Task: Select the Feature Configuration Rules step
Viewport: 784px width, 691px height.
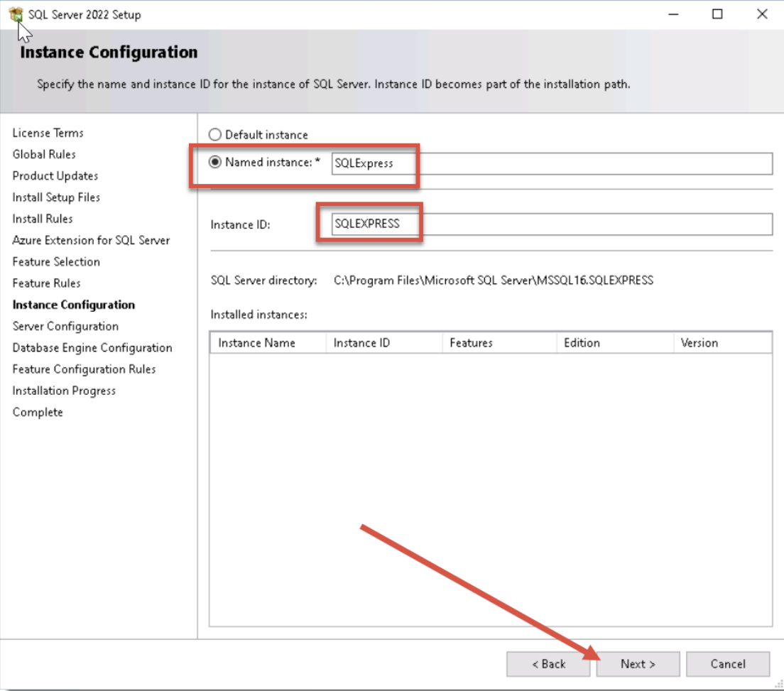Action: pyautogui.click(x=84, y=369)
